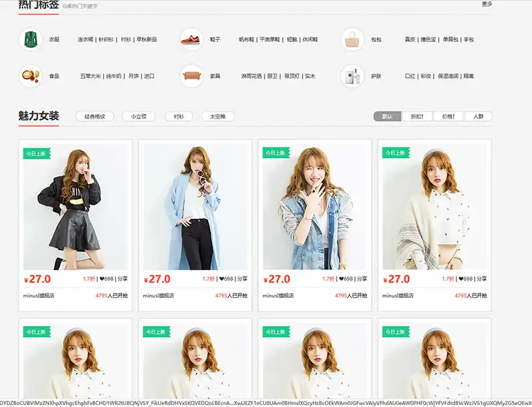Viewport: 532px width, 407px height.
Task: Click the 淋雨花洒 keyword link
Action: pos(251,76)
